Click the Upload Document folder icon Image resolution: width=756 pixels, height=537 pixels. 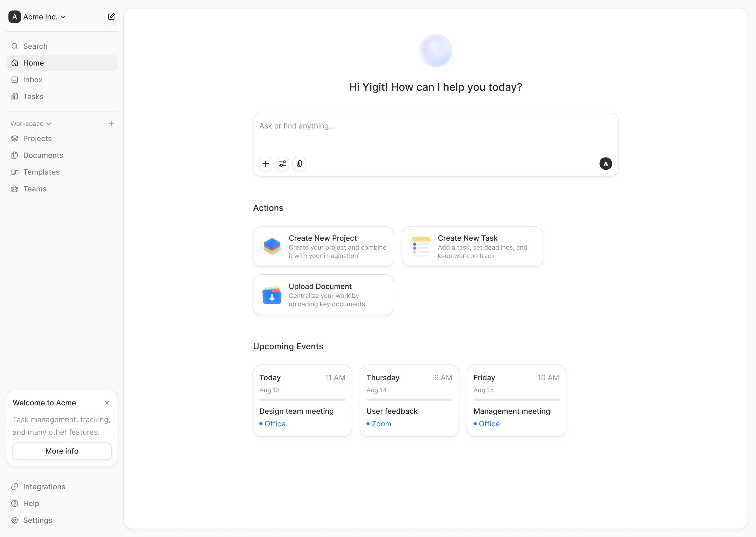point(272,295)
